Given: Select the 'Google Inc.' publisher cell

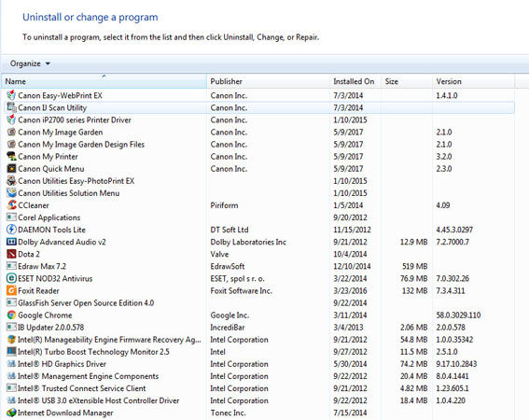Looking at the screenshot, I should coord(230,315).
